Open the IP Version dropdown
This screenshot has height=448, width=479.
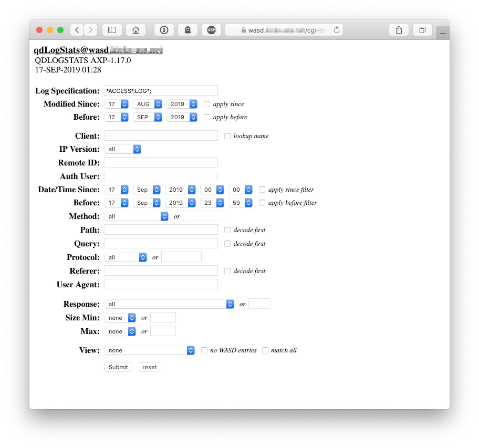click(123, 149)
